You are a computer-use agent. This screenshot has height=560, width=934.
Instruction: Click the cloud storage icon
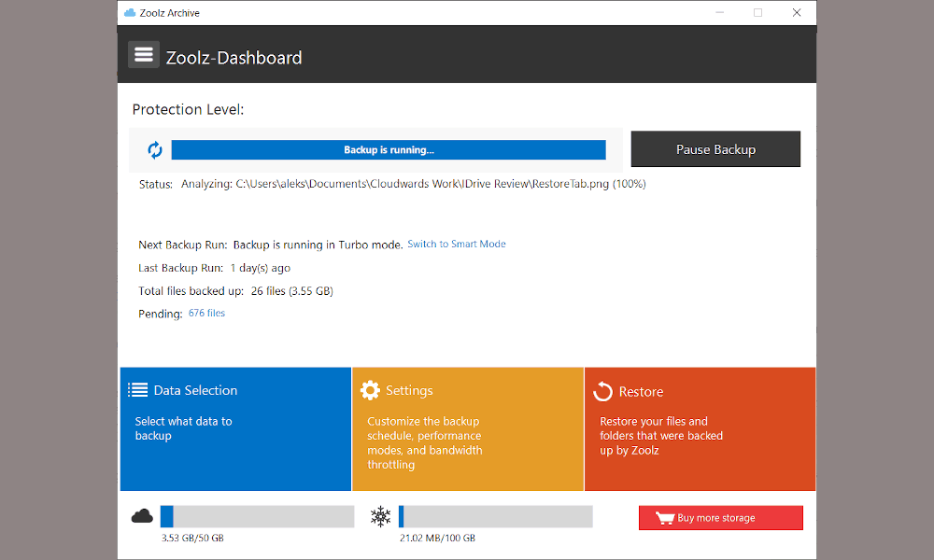click(142, 516)
